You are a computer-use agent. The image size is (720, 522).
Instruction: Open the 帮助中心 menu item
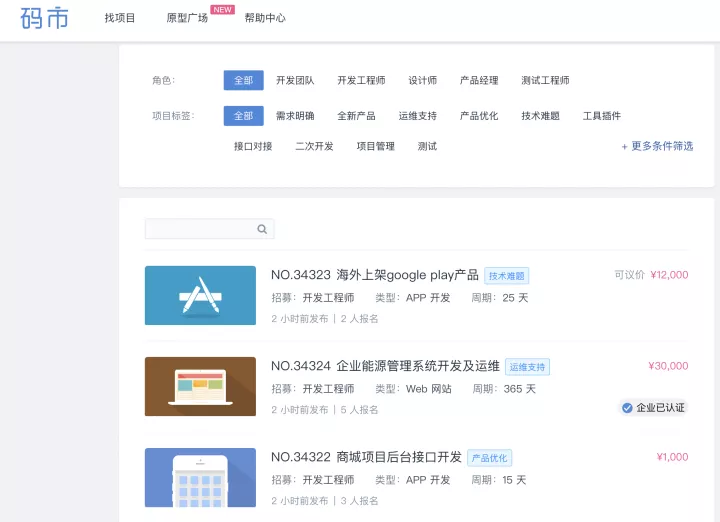tap(265, 18)
